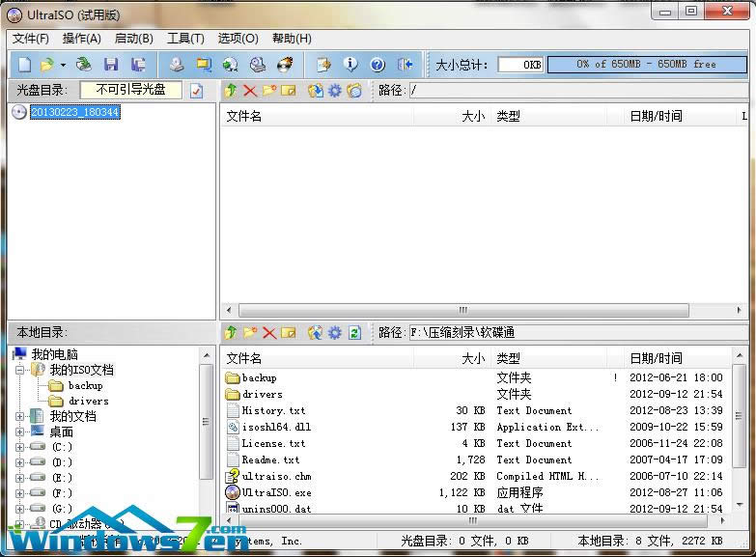Click the gear settings icon in image pane
The width and height of the screenshot is (756, 557).
pyautogui.click(x=335, y=91)
